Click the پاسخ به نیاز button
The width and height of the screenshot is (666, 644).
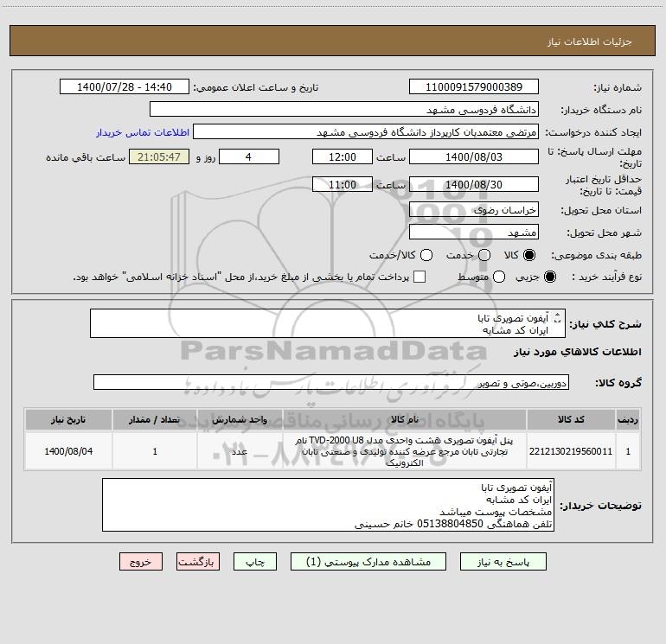coord(503,562)
